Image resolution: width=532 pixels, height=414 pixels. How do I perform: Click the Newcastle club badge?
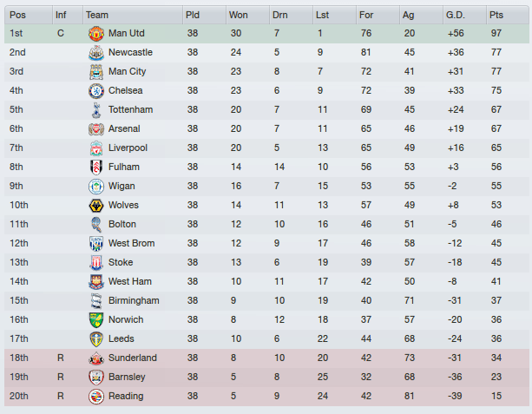pos(95,52)
